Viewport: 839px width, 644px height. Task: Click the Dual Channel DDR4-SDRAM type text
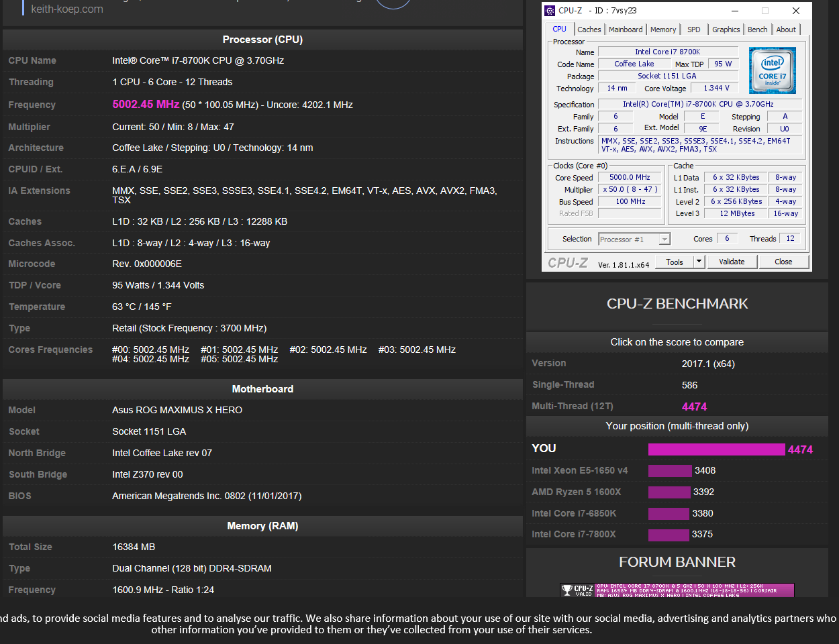coord(192,568)
